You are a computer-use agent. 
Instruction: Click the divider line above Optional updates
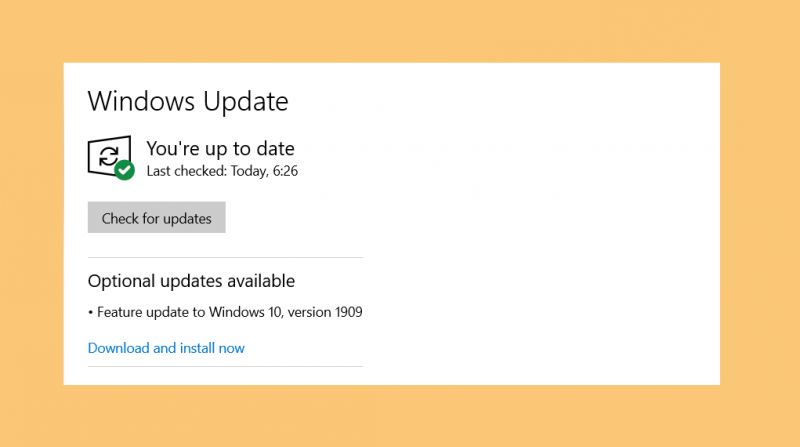click(225, 258)
